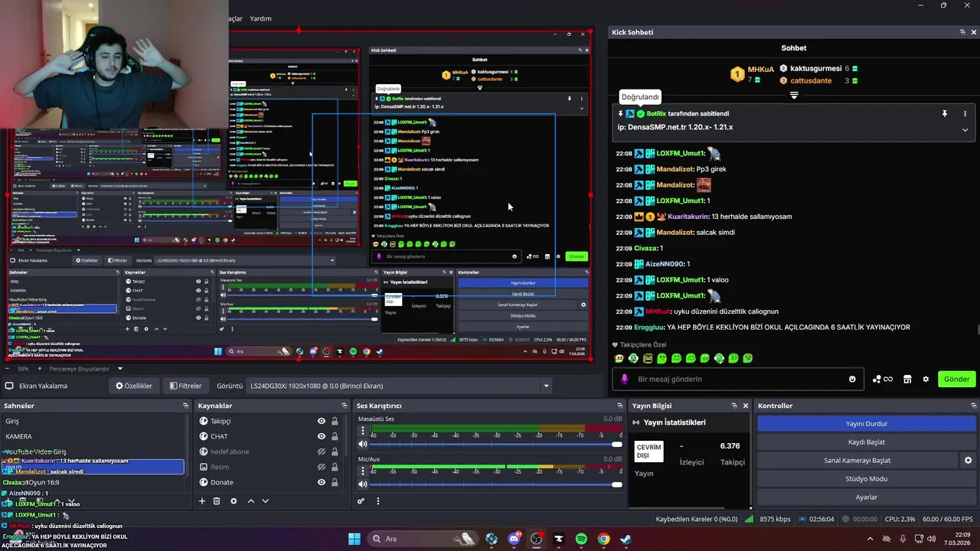Screen dimensions: 980x551
Task: Open Discord from the taskbar
Action: tap(514, 539)
